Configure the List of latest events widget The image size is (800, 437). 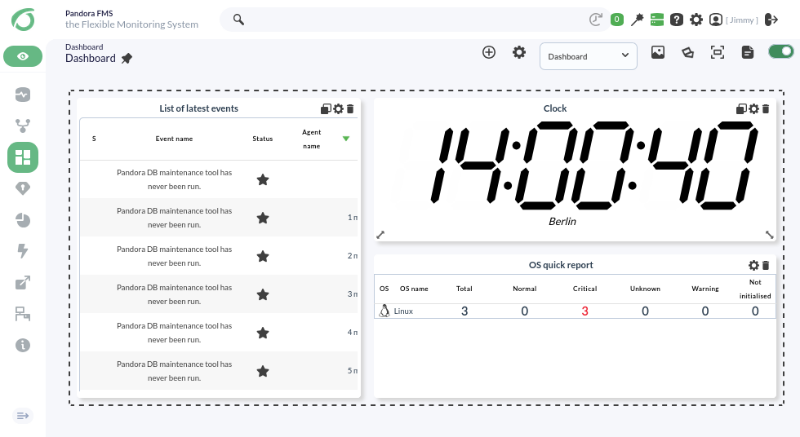click(x=338, y=109)
